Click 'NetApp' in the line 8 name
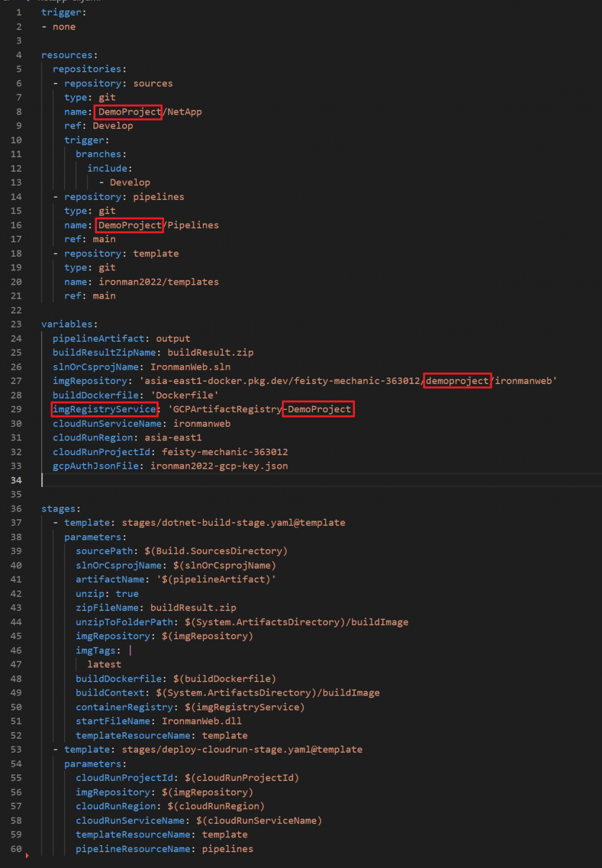The width and height of the screenshot is (602, 868). click(185, 112)
